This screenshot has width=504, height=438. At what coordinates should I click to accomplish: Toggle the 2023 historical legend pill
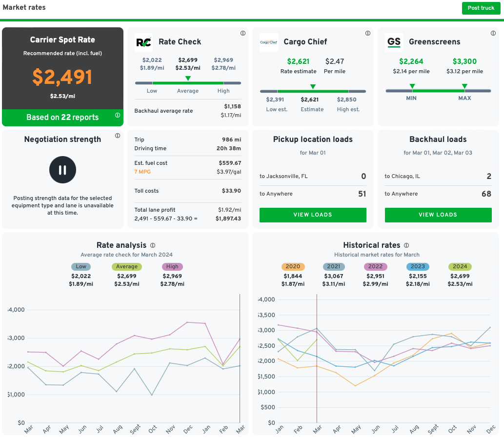pyautogui.click(x=418, y=266)
